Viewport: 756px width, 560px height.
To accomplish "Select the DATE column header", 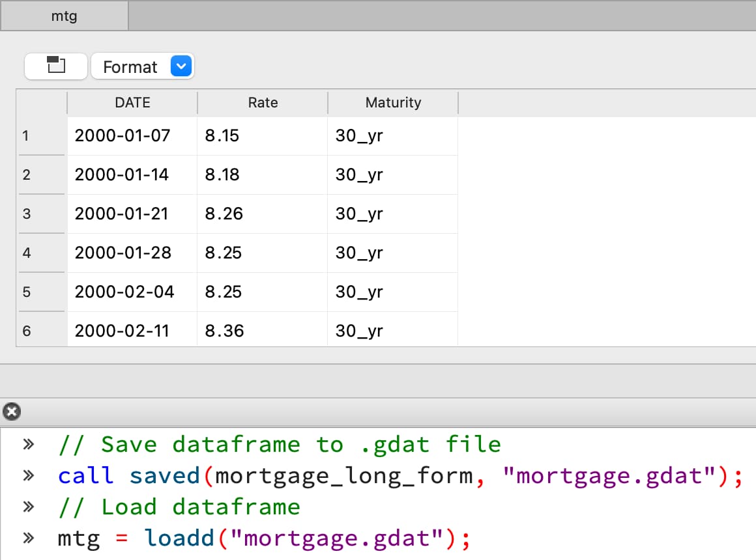I will [x=132, y=102].
